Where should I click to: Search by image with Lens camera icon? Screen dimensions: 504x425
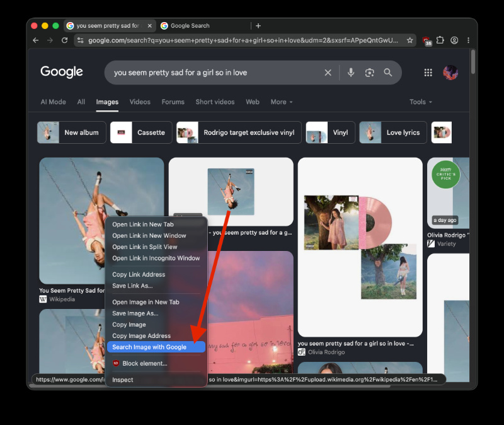click(x=369, y=73)
